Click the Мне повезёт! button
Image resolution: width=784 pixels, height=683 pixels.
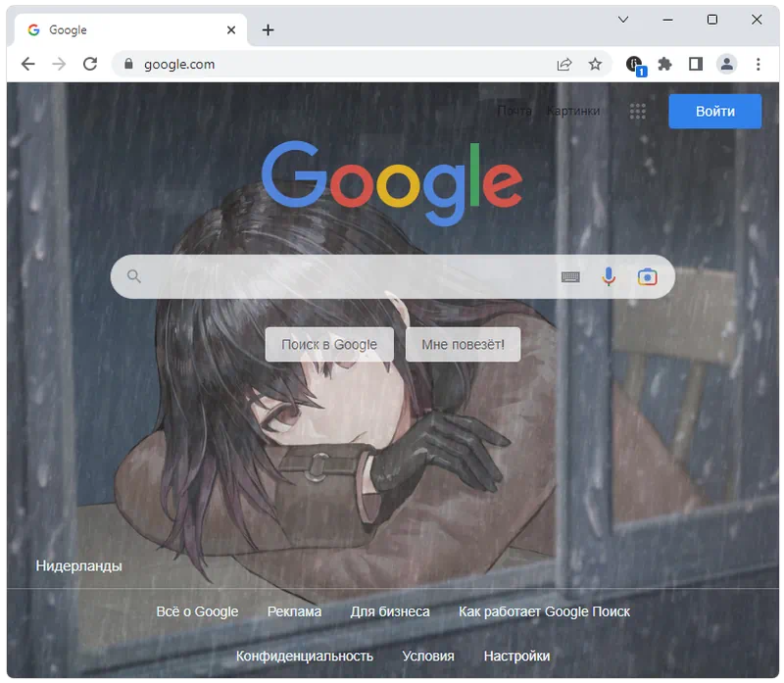tap(463, 345)
